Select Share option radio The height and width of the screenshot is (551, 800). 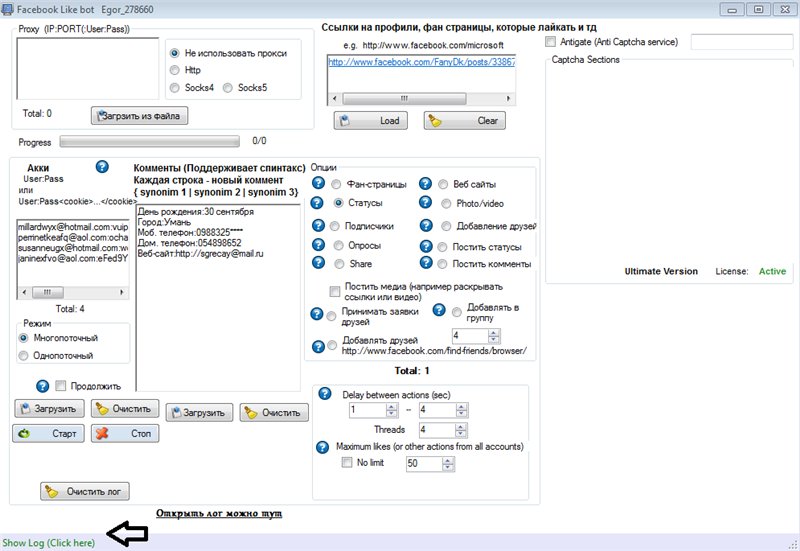339,264
